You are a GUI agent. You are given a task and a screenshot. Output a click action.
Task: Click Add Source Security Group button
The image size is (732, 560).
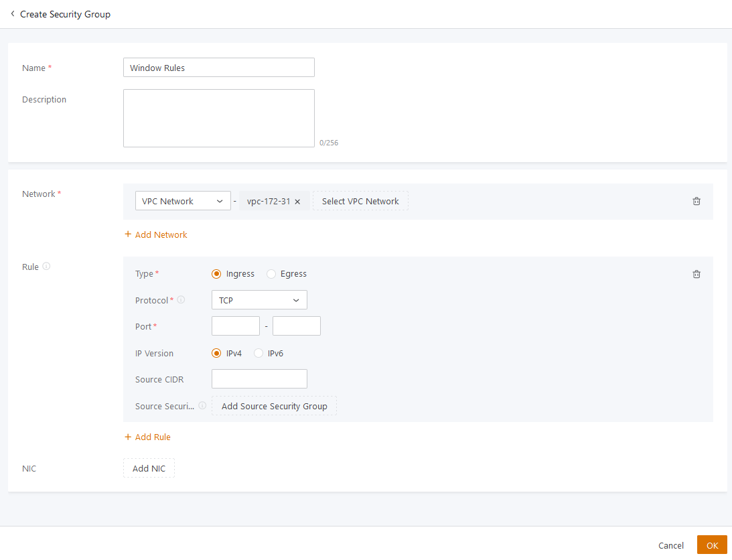tap(274, 406)
